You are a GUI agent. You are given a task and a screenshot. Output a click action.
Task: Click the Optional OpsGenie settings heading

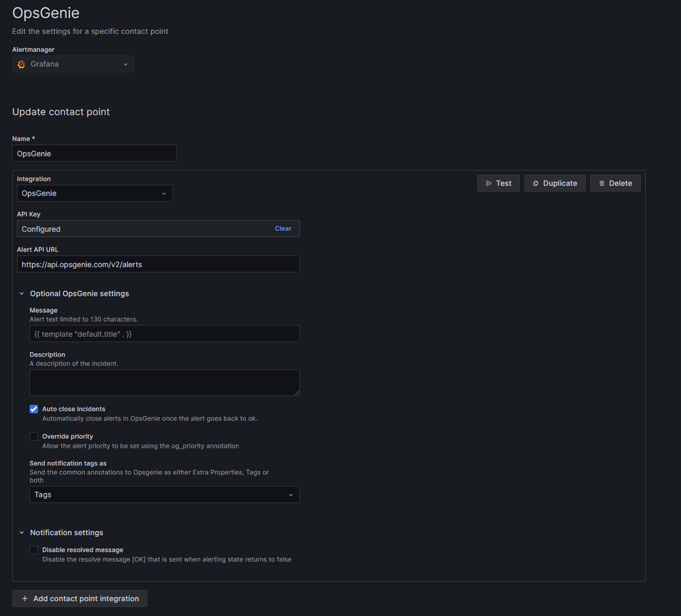coord(80,294)
